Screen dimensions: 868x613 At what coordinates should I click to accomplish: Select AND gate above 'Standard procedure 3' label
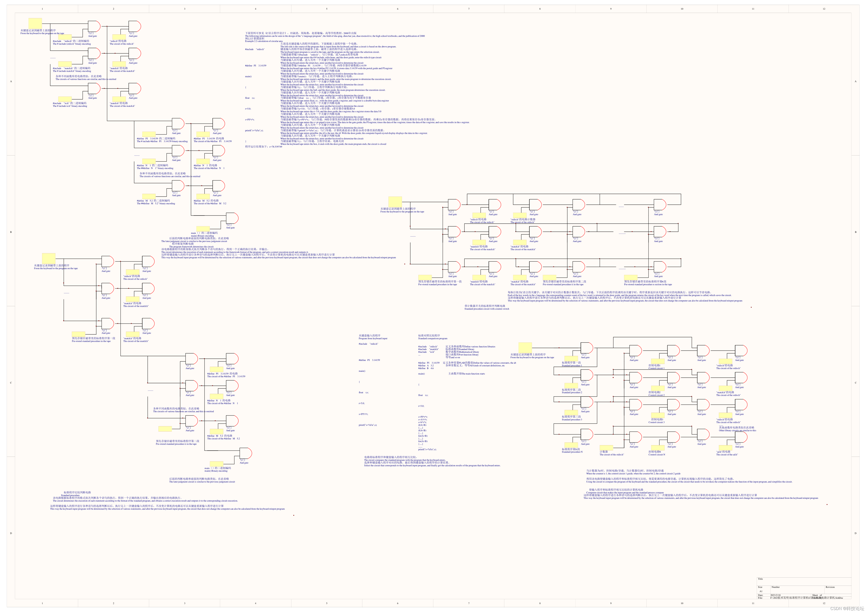point(587,402)
